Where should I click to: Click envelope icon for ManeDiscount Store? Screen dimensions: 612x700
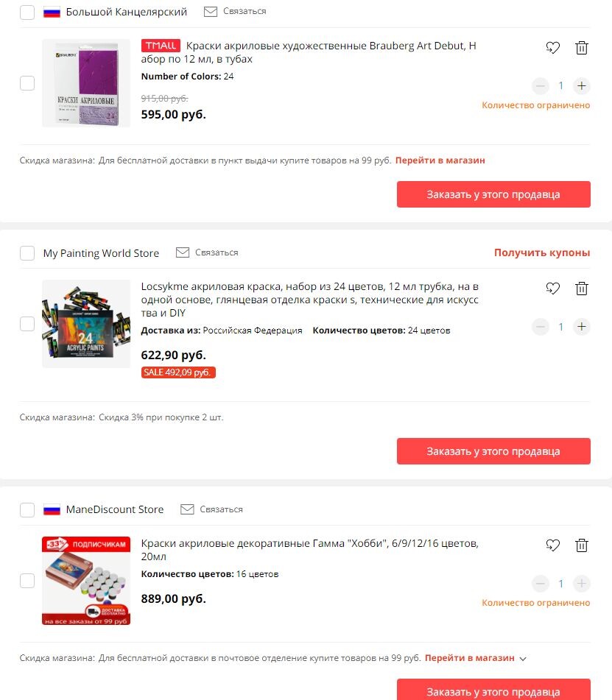[x=187, y=509]
